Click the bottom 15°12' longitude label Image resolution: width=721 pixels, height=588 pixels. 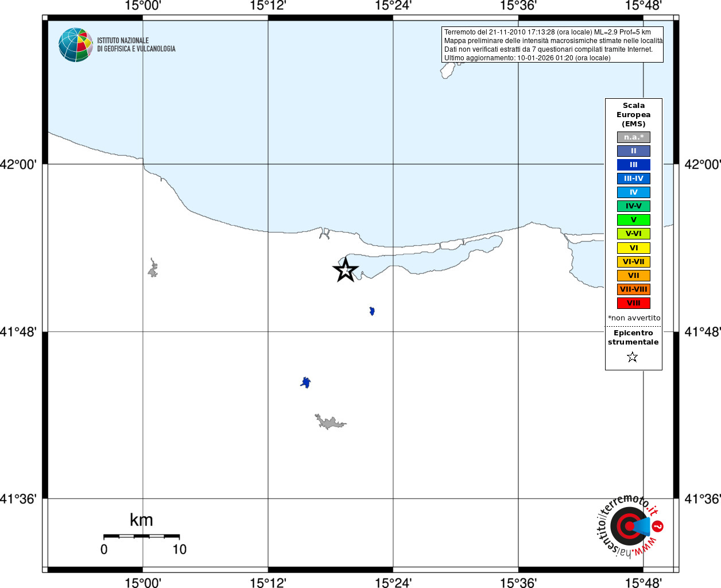pos(268,583)
